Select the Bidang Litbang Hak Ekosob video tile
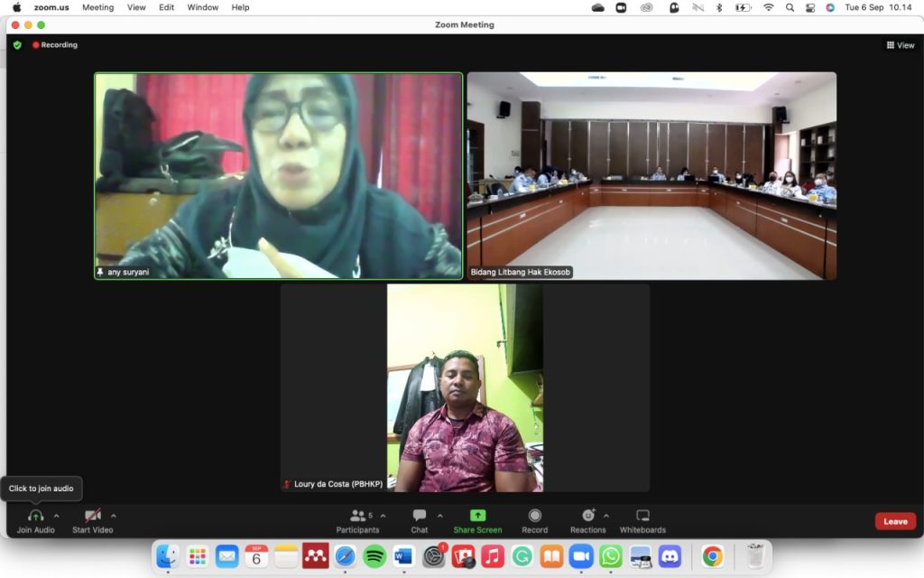Screen dimensions: 924x578 pos(651,176)
